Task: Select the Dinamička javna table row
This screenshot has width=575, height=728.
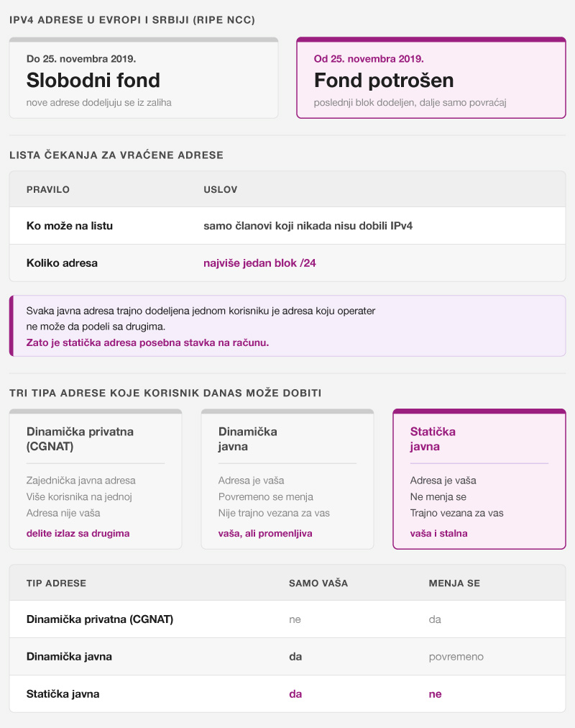Action: tap(287, 657)
